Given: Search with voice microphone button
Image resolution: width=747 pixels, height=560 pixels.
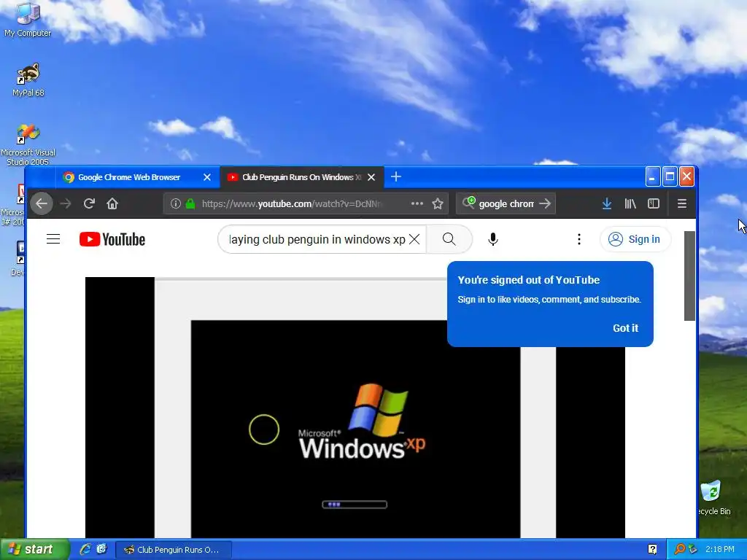Looking at the screenshot, I should point(493,239).
